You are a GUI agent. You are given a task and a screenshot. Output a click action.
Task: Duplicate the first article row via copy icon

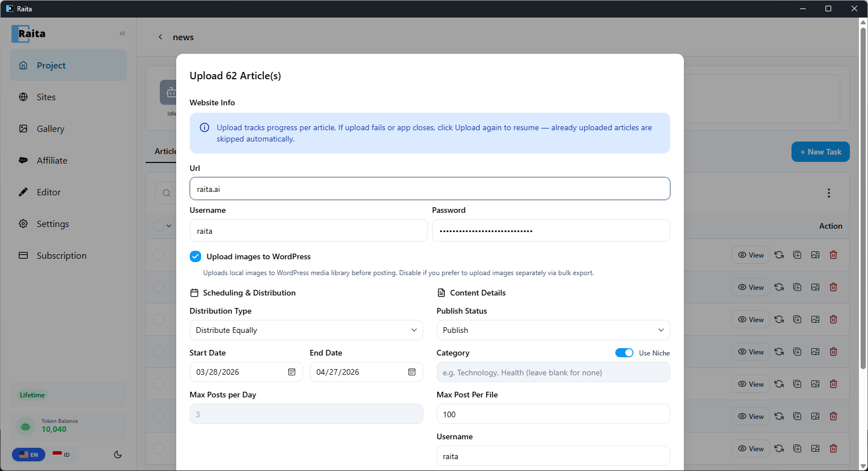(797, 255)
